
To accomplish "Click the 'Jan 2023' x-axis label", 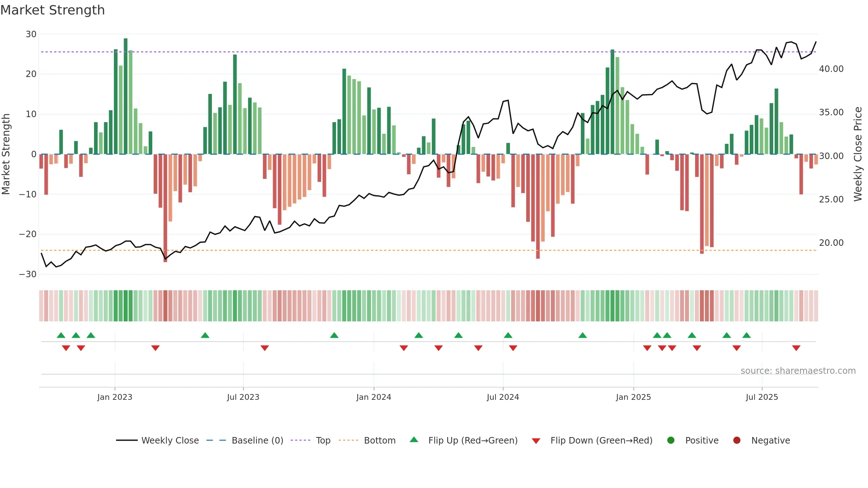I will (115, 397).
